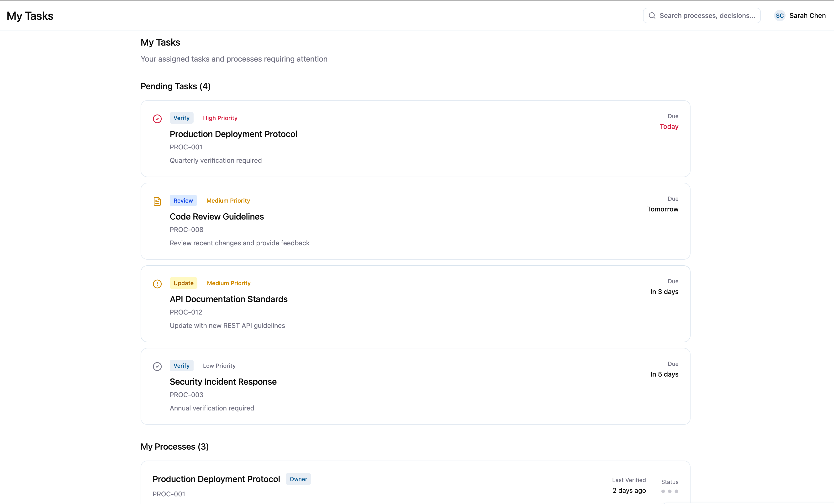The width and height of the screenshot is (834, 504).
Task: Click the alert icon on API Documentation Standards
Action: [x=157, y=284]
